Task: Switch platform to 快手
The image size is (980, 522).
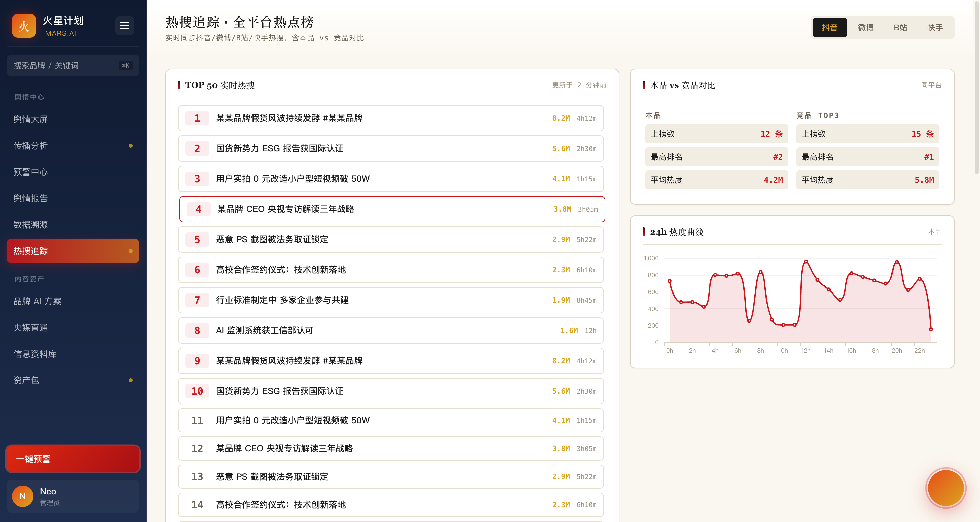Action: pyautogui.click(x=935, y=27)
